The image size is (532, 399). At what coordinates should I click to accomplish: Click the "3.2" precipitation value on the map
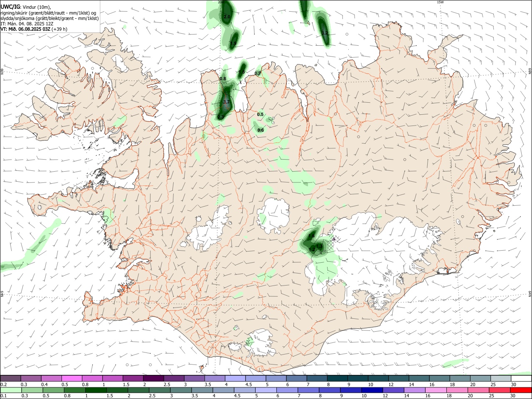[x=325, y=32]
